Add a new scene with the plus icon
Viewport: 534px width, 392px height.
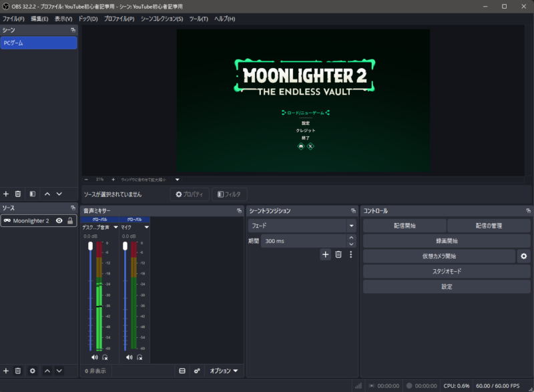tap(6, 194)
